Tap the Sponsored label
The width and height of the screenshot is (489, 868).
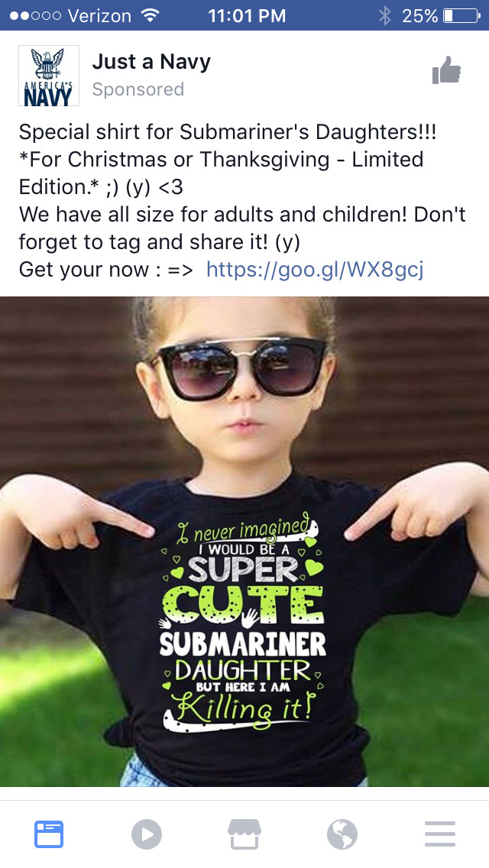point(138,89)
